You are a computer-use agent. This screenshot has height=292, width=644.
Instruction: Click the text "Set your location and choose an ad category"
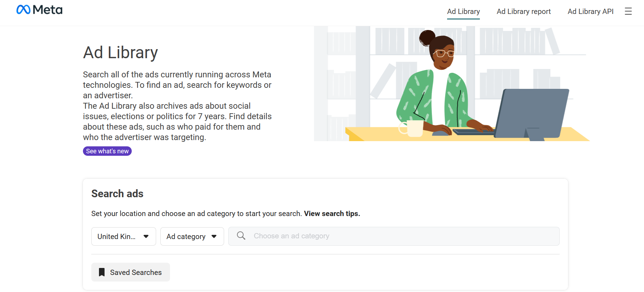(163, 214)
